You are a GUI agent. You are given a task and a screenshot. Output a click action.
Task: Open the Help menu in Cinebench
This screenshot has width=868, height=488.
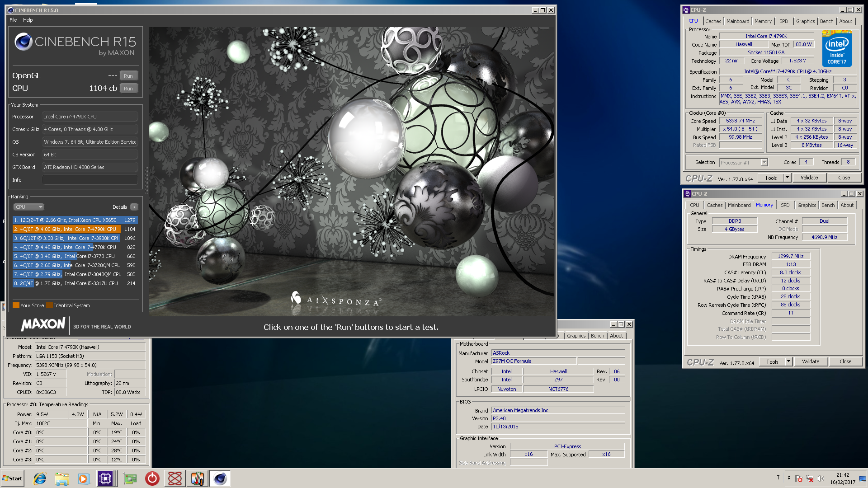coord(28,20)
